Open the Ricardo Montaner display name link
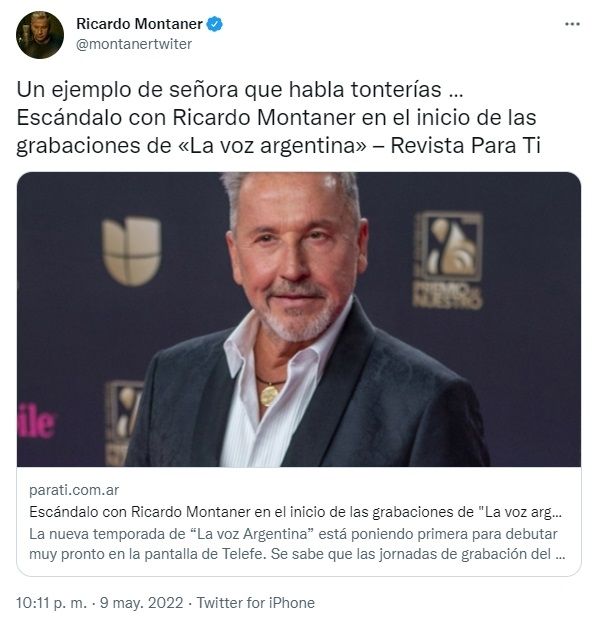Screen dimensions: 597x627 (139, 24)
